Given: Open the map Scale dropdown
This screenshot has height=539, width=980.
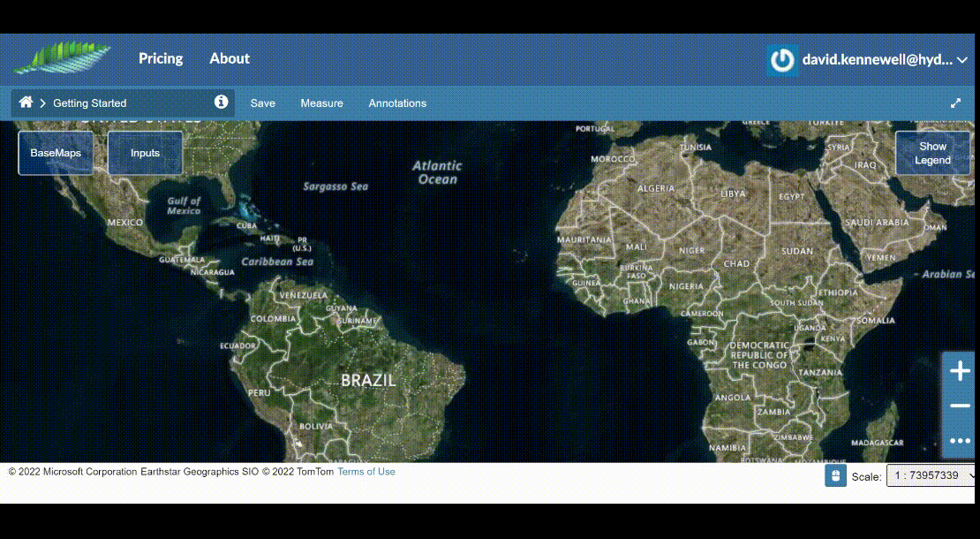Looking at the screenshot, I should click(x=931, y=476).
